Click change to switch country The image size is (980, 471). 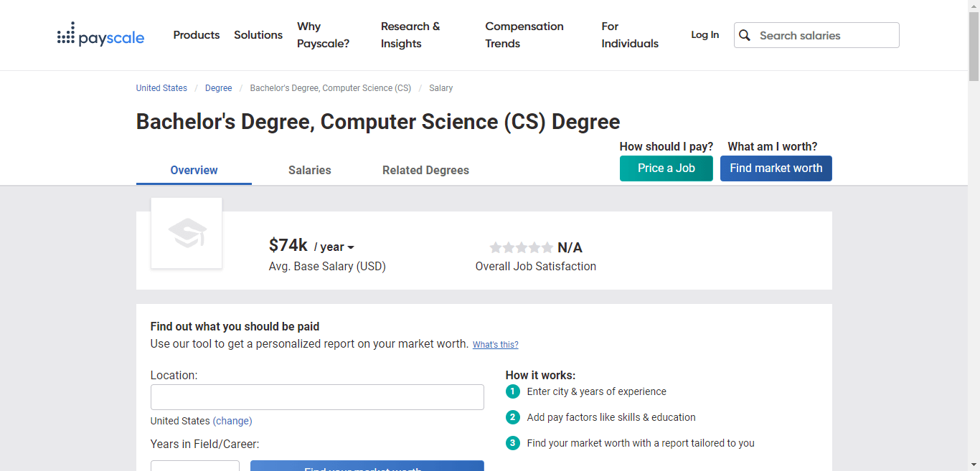232,421
